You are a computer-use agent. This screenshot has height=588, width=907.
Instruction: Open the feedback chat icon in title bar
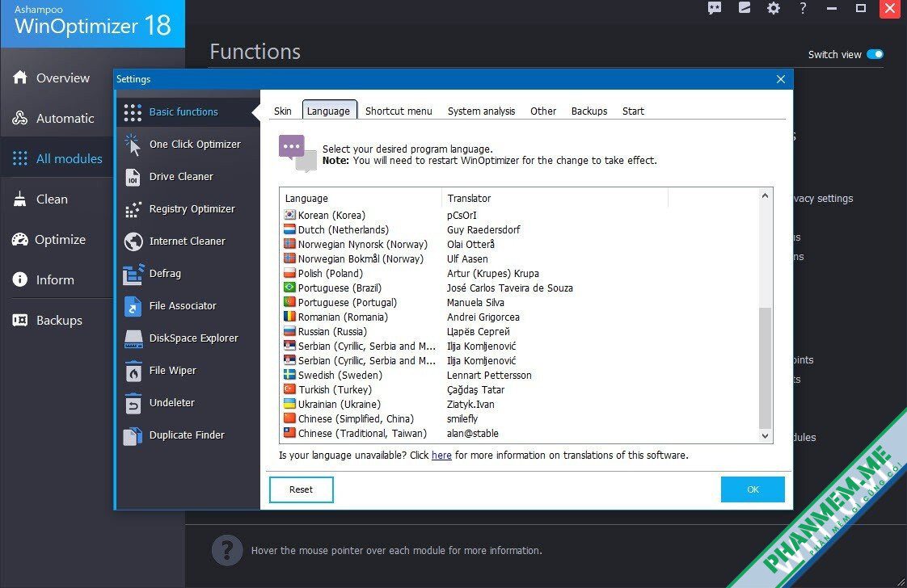715,8
